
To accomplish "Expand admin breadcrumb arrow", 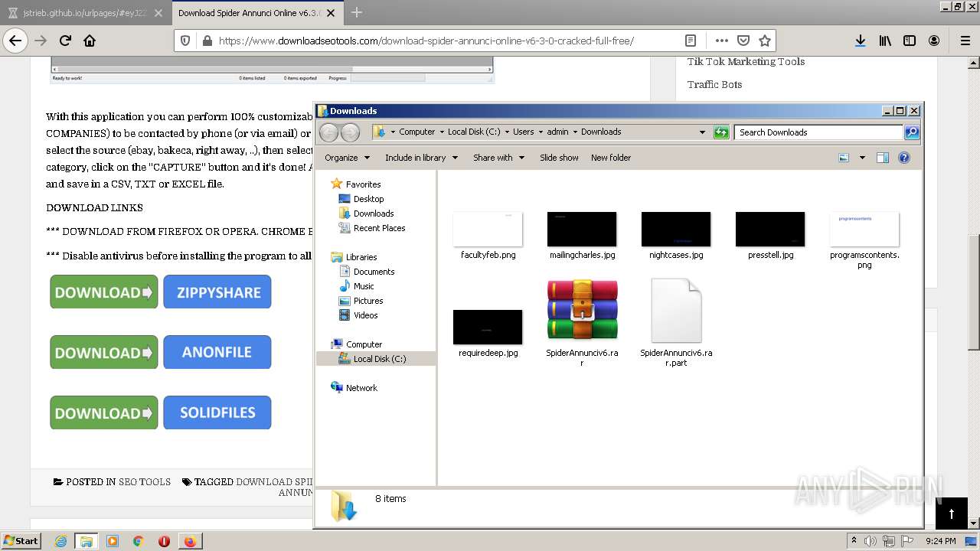I will click(575, 132).
